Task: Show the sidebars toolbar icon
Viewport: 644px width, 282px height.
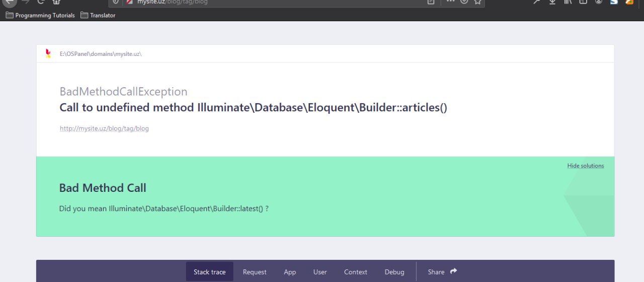Action: click(x=583, y=2)
